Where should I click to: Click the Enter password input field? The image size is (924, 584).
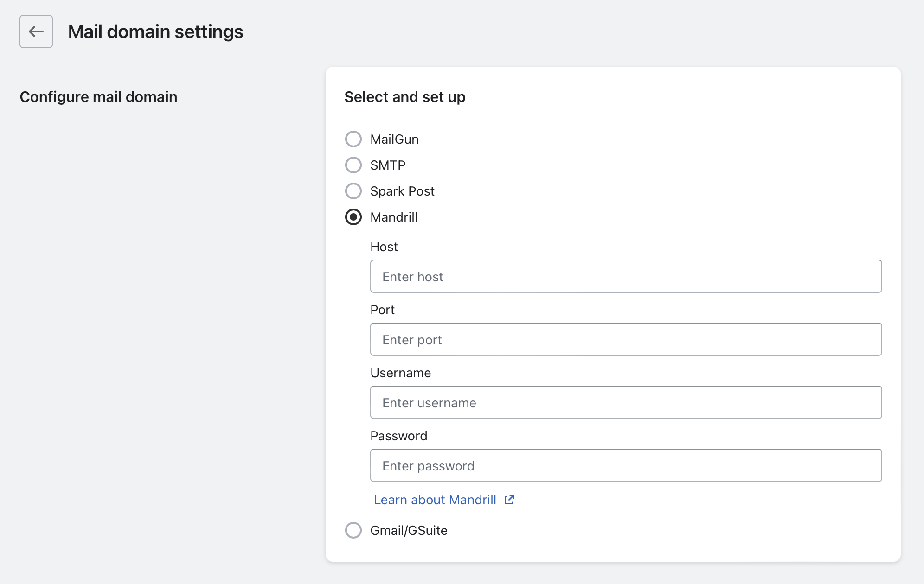626,466
